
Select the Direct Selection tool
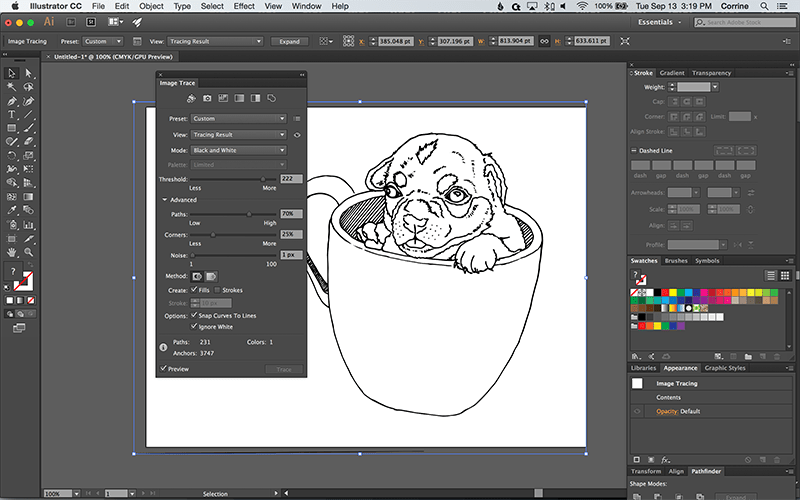29,73
